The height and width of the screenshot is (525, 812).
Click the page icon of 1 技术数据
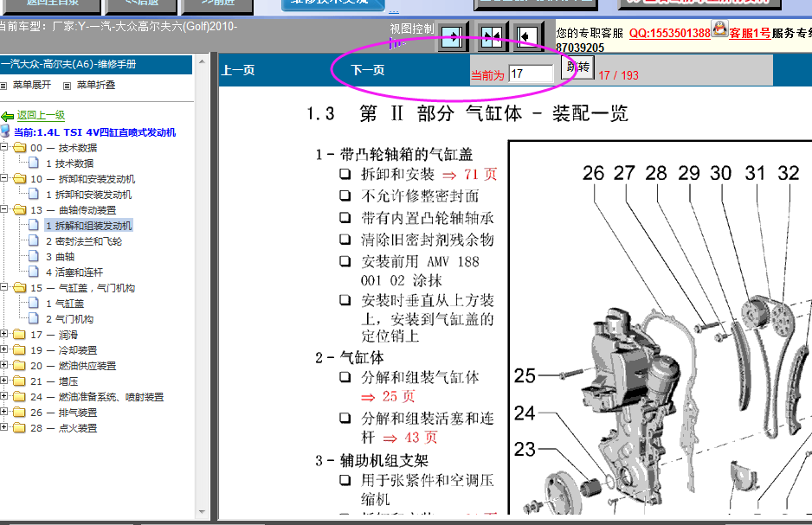(34, 163)
